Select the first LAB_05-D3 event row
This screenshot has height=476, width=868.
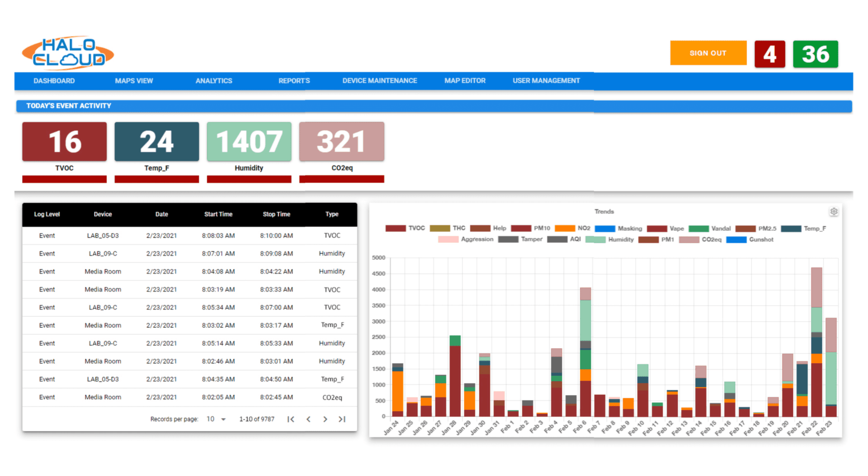(x=189, y=236)
